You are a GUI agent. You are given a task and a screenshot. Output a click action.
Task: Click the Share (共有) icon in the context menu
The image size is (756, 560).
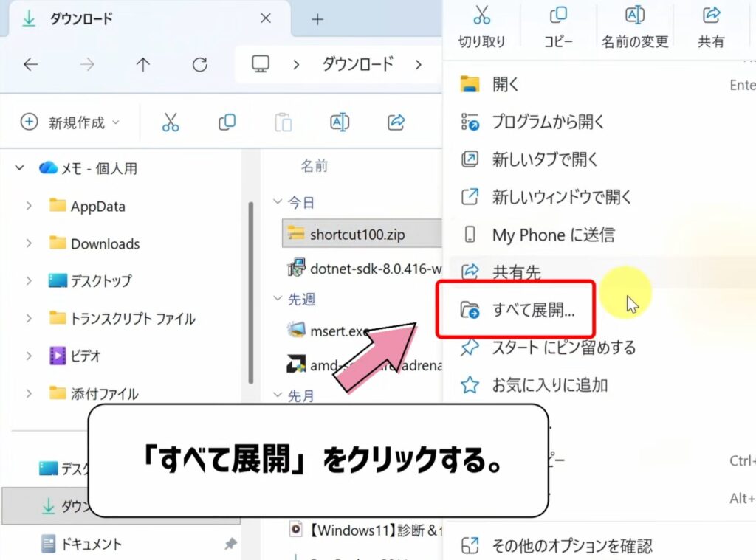711,22
